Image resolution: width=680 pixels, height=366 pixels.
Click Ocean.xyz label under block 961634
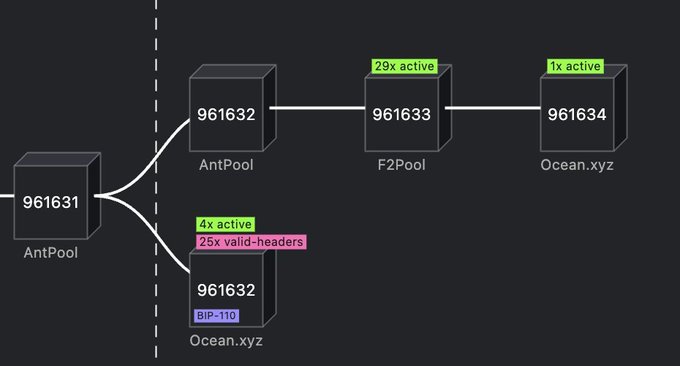tap(577, 165)
